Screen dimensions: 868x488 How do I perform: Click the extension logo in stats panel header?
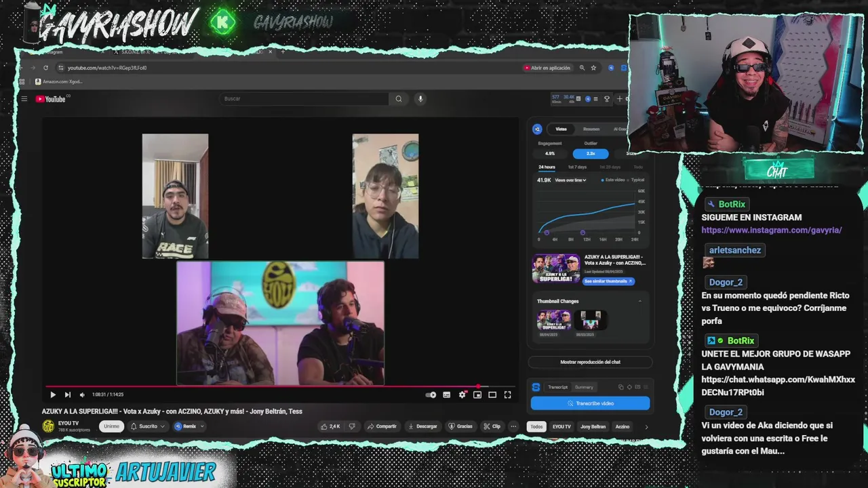pyautogui.click(x=537, y=129)
